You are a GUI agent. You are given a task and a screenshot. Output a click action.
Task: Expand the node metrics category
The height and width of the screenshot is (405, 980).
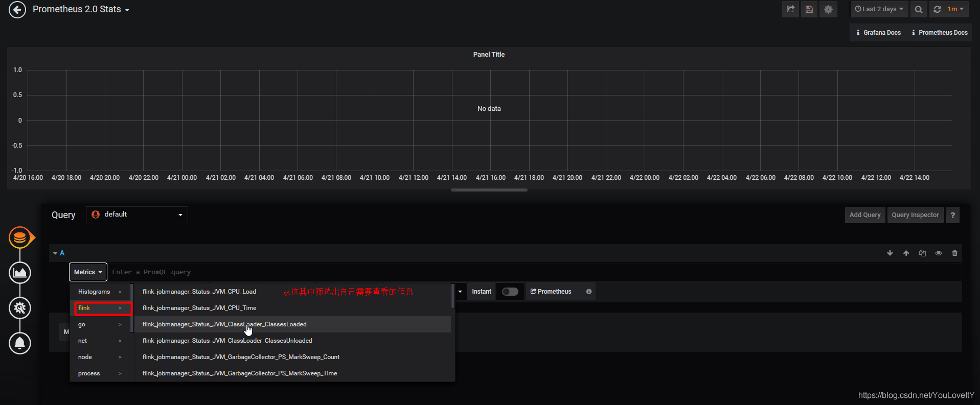[x=100, y=357]
